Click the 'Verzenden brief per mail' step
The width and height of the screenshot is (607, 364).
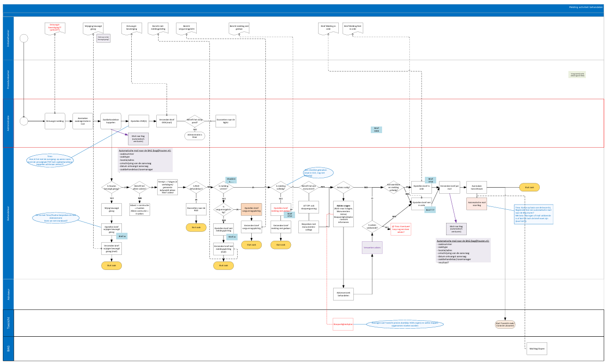point(449,187)
